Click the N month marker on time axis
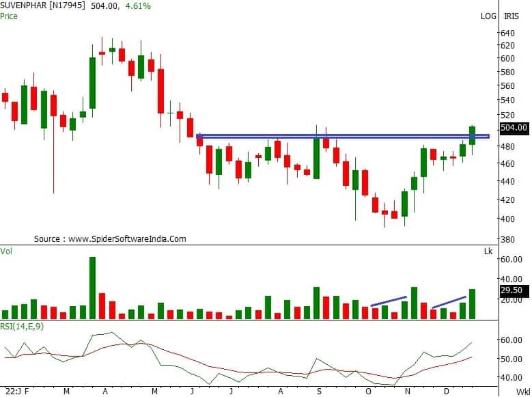The height and width of the screenshot is (397, 532). (408, 392)
